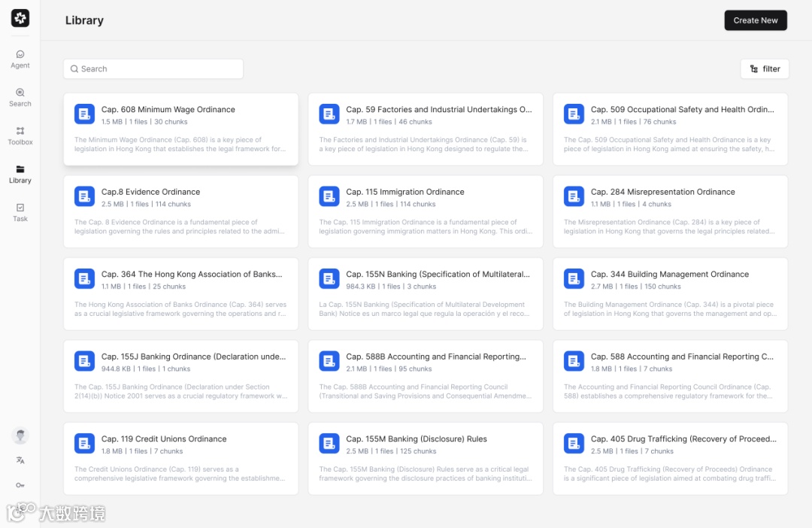The image size is (812, 528).
Task: Click document icon of Cap. 405 Drug Trafficking
Action: point(574,444)
